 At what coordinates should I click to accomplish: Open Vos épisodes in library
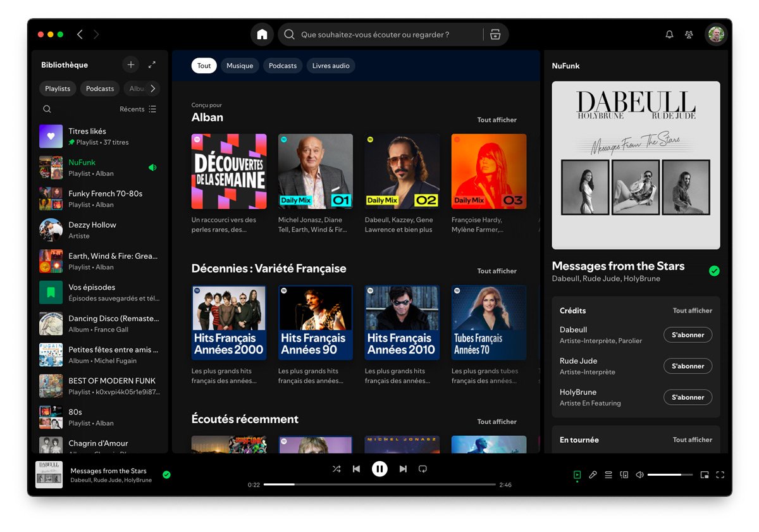(100, 292)
